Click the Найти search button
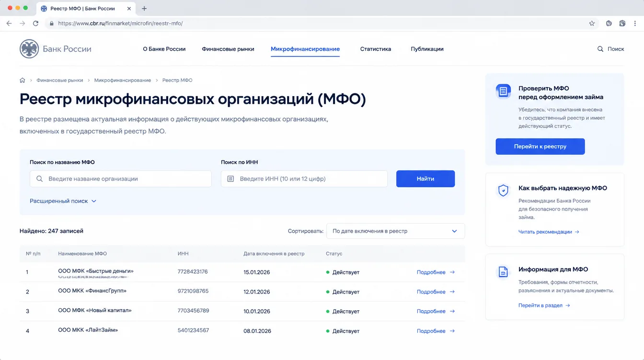This screenshot has width=644, height=360. [425, 179]
